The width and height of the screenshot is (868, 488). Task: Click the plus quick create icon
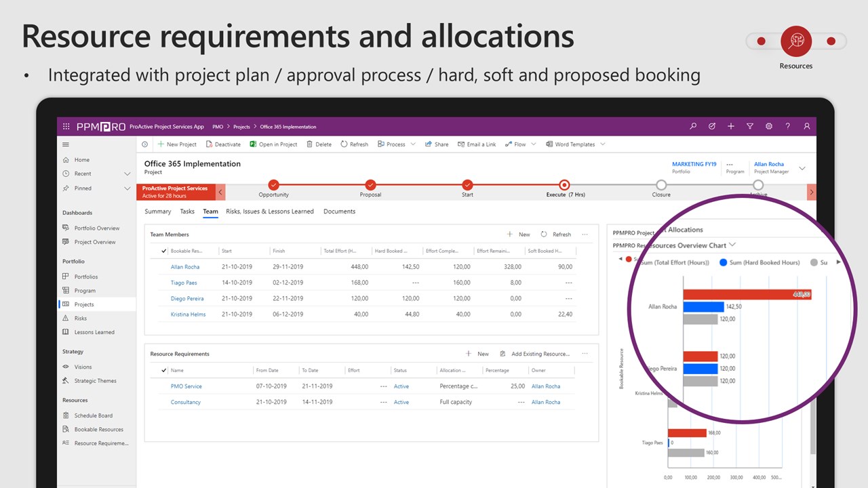click(731, 126)
